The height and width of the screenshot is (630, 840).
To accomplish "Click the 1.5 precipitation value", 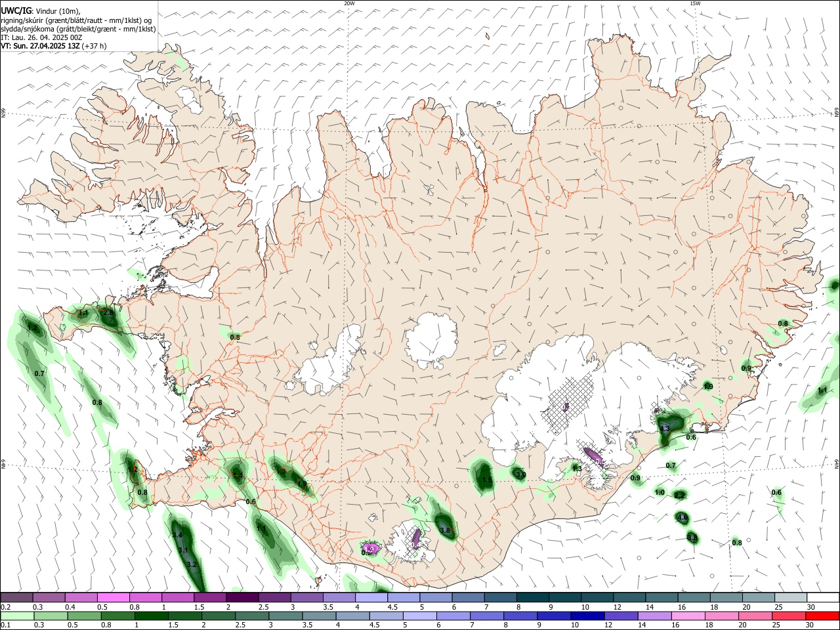I will tap(487, 480).
